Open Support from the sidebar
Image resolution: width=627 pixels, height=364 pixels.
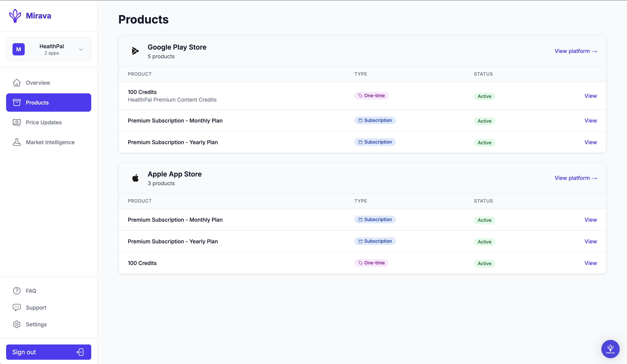[x=36, y=308]
